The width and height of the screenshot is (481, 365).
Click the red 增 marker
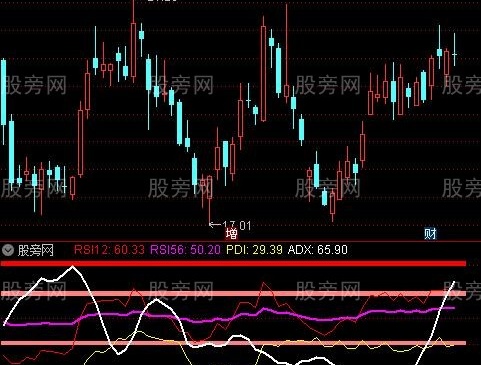tap(231, 234)
